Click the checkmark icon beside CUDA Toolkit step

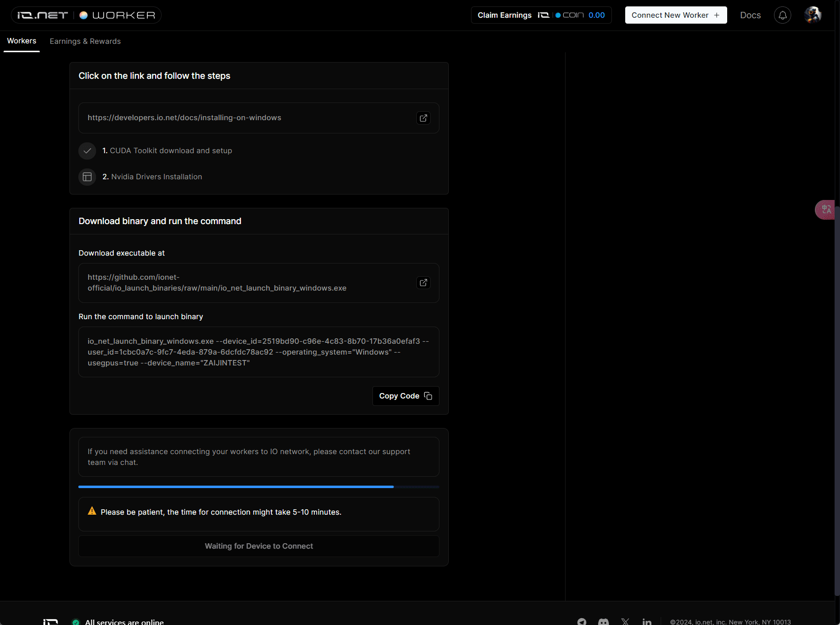point(87,151)
